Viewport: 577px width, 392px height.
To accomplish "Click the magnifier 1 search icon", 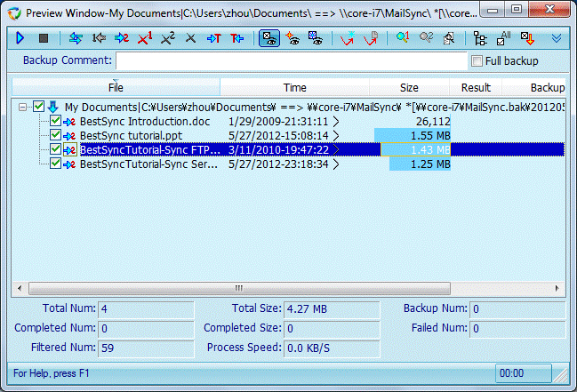I will [403, 37].
